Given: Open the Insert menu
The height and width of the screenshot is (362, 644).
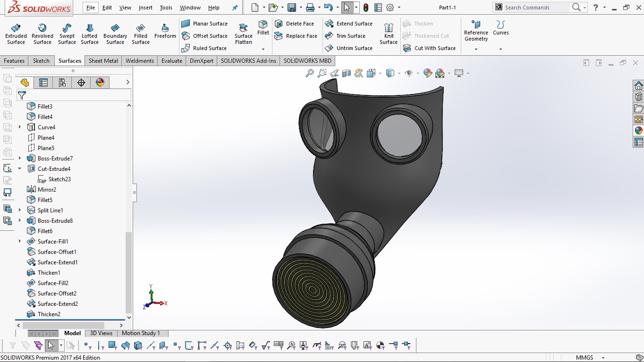Looking at the screenshot, I should [x=145, y=8].
